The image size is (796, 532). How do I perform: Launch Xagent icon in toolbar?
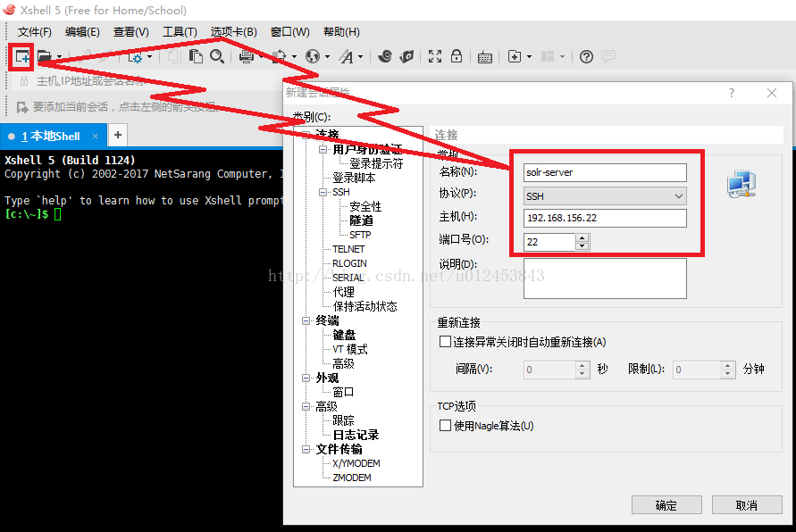406,56
